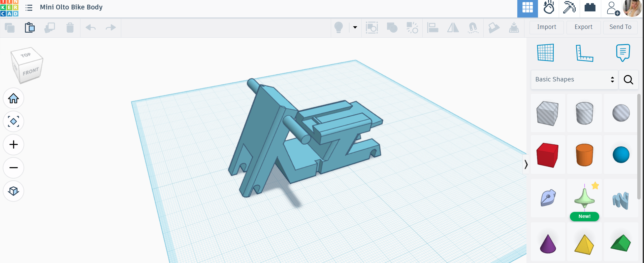Switch to Bricks mode tab
Image resolution: width=644 pixels, height=263 pixels.
click(x=590, y=8)
